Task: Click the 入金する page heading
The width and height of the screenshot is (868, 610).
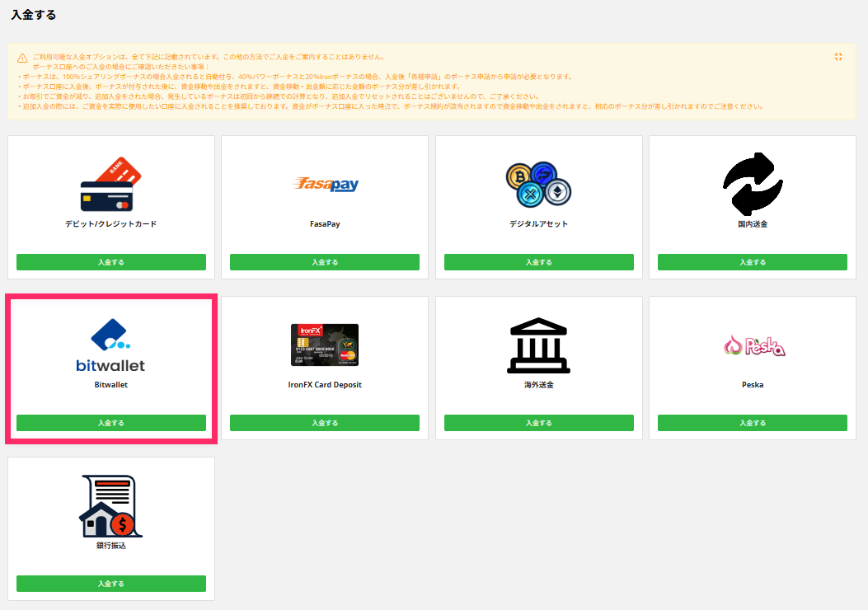Action: coord(34,15)
